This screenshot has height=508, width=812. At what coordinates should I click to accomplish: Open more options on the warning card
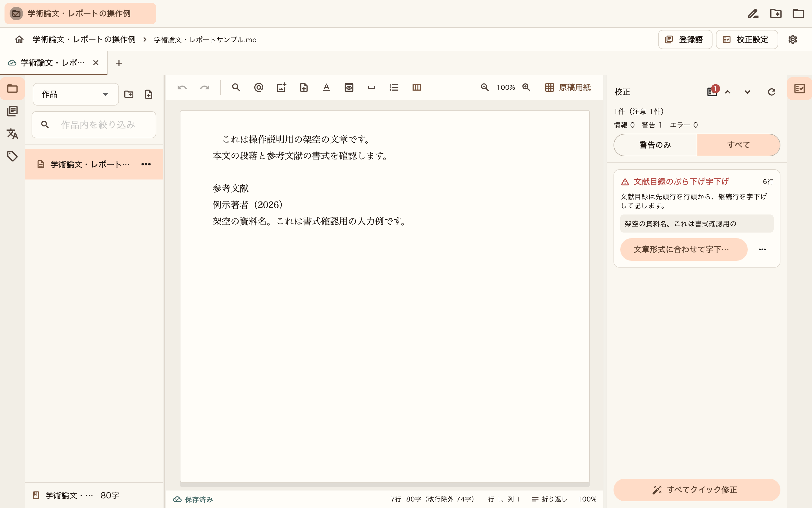click(x=762, y=249)
